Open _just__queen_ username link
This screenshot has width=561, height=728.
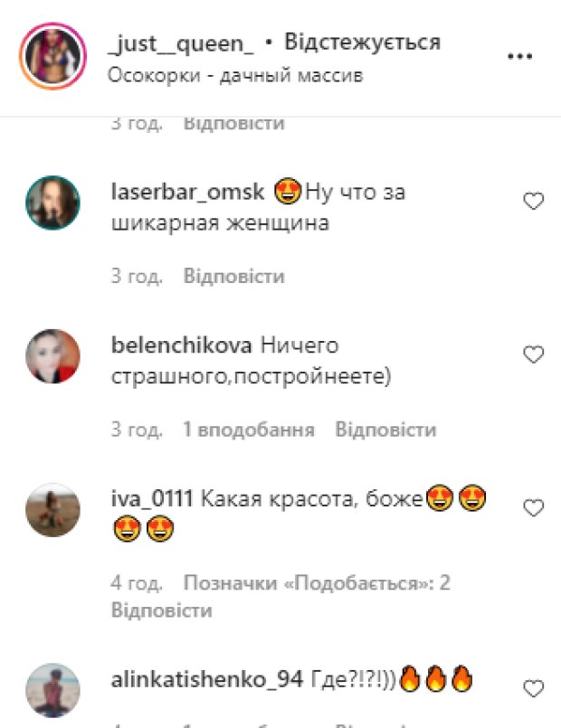181,43
